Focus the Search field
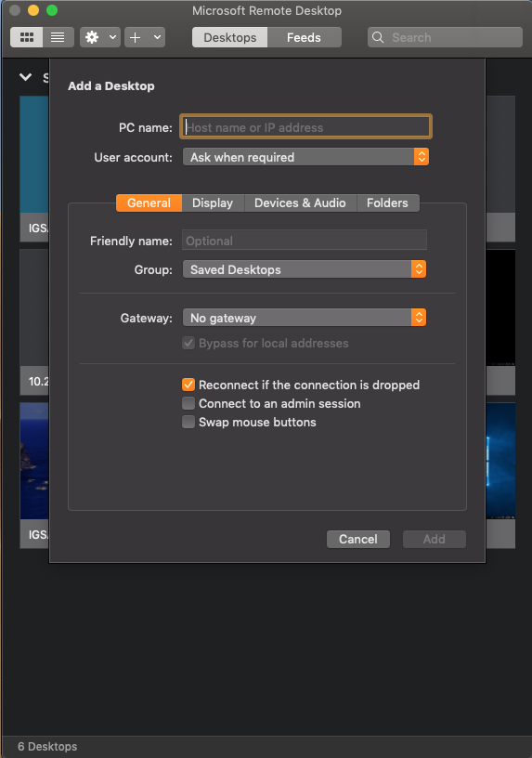This screenshot has height=758, width=532. tap(445, 37)
